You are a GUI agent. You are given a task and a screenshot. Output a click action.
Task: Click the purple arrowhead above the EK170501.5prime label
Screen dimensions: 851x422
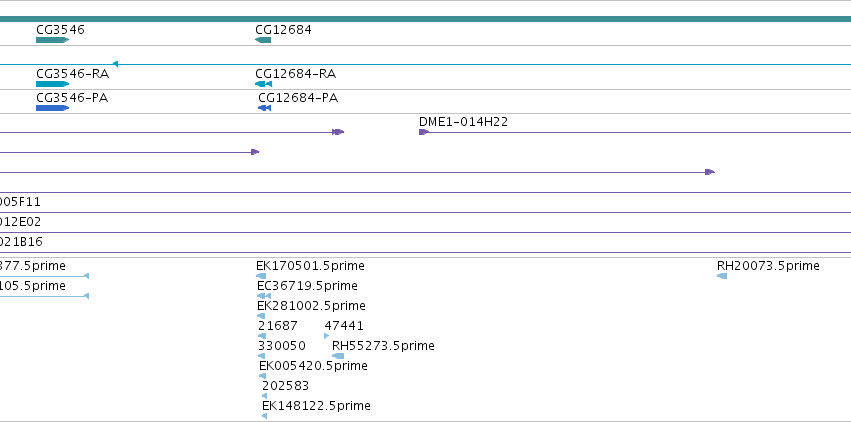(x=255, y=152)
